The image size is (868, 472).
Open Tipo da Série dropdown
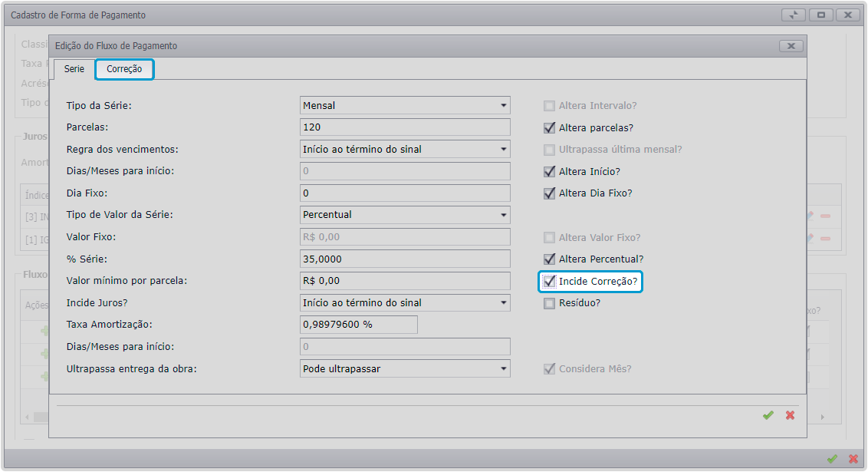coord(503,105)
